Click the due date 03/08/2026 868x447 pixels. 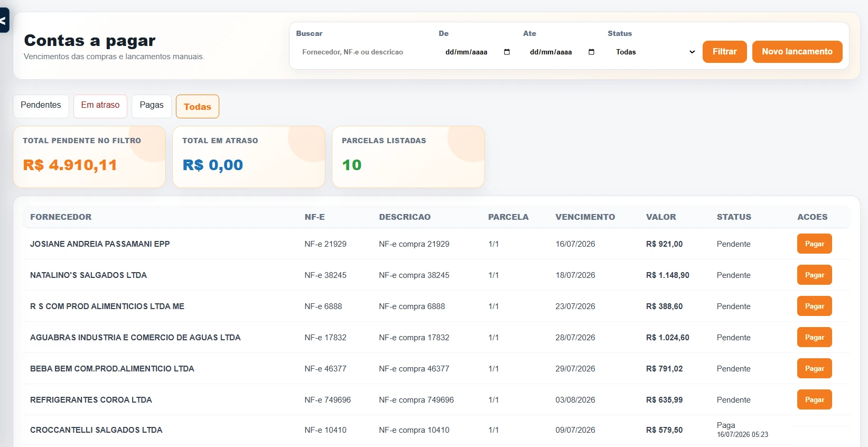pos(575,400)
